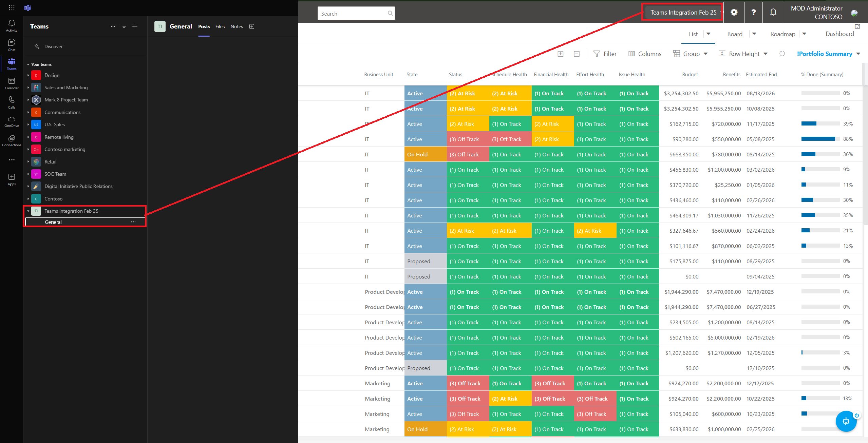Open Activity in the Teams sidebar

[12, 26]
